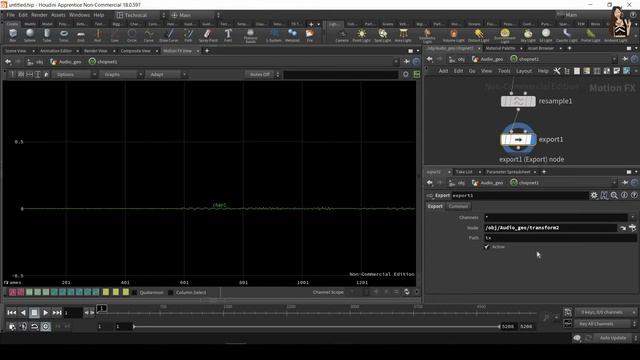Image resolution: width=640 pixels, height=360 pixels.
Task: Add a Spot Light from the shelf
Action: (x=382, y=35)
